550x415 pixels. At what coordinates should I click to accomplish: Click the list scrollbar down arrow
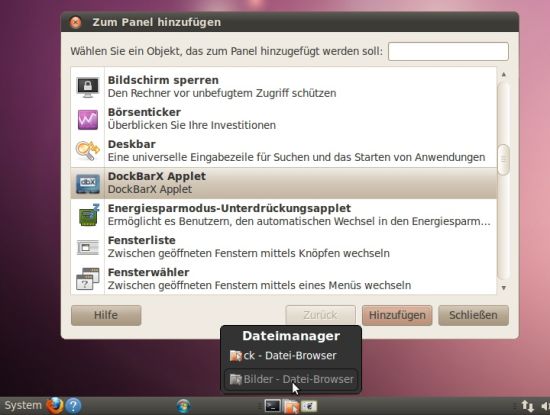point(504,288)
